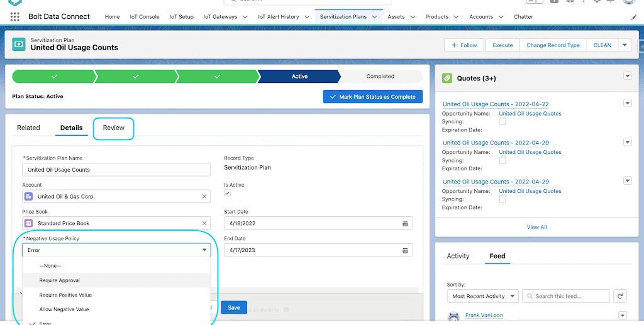Click the Servitization Plan record icon
The height and width of the screenshot is (325, 644).
(19, 44)
